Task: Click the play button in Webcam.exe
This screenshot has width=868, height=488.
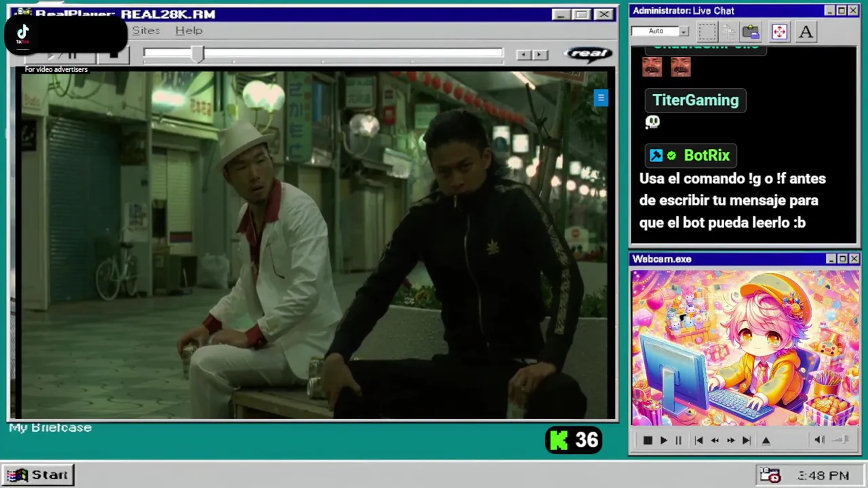Action: (663, 441)
